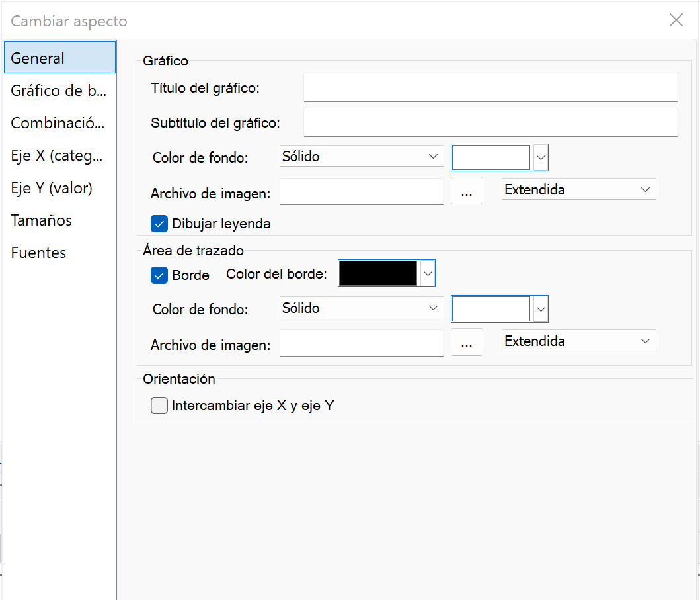Open the Gráfico de b... tab
This screenshot has width=700, height=600.
coord(58,91)
